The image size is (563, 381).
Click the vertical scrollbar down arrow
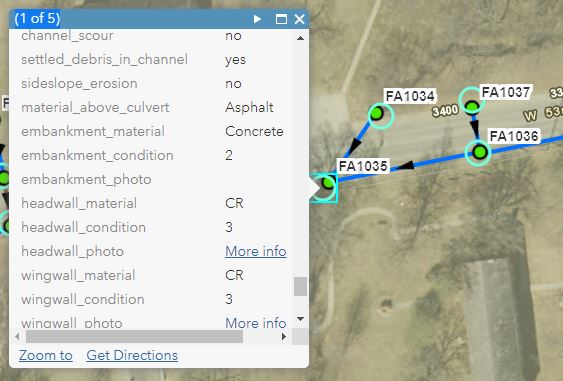pos(301,319)
